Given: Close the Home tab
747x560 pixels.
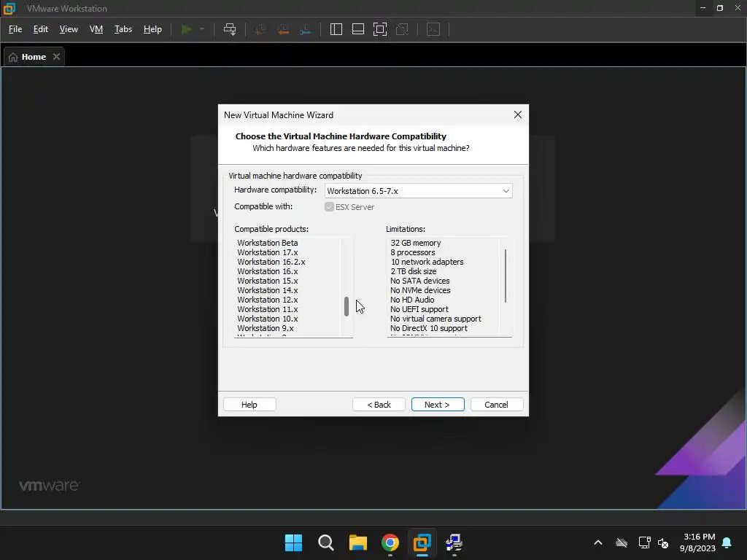Looking at the screenshot, I should click(57, 57).
